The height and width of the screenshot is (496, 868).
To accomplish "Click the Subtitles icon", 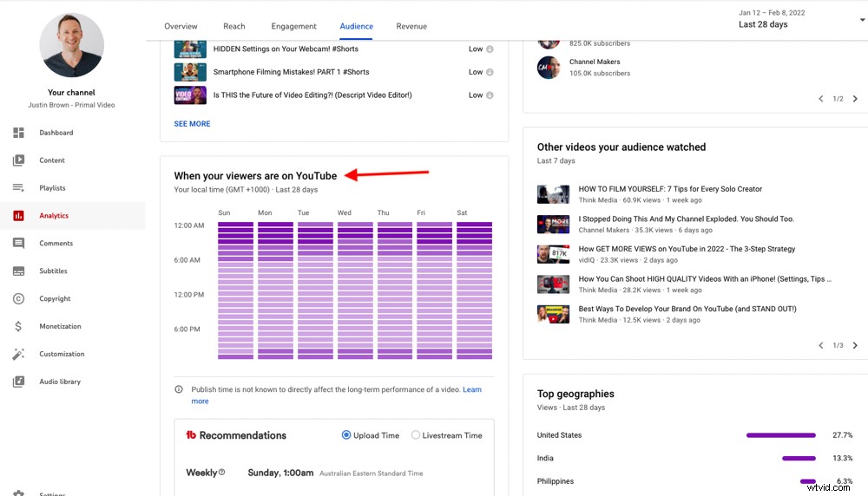I will pos(18,271).
